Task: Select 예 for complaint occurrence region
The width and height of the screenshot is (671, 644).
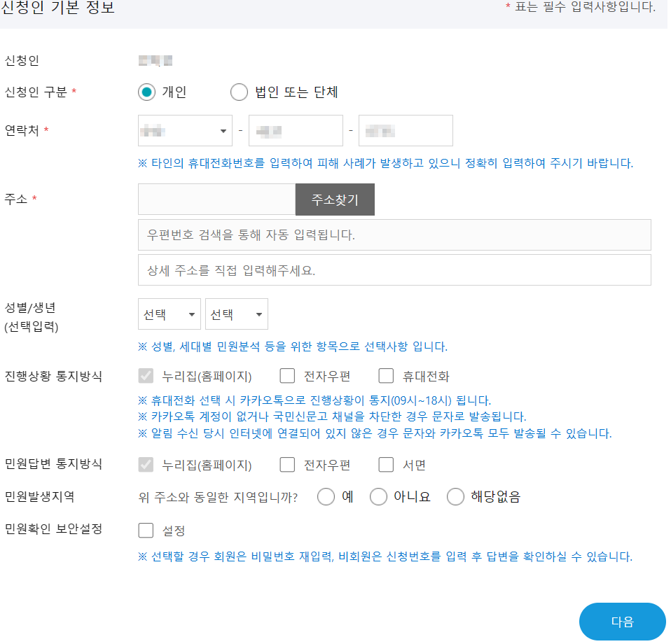Action: [326, 496]
